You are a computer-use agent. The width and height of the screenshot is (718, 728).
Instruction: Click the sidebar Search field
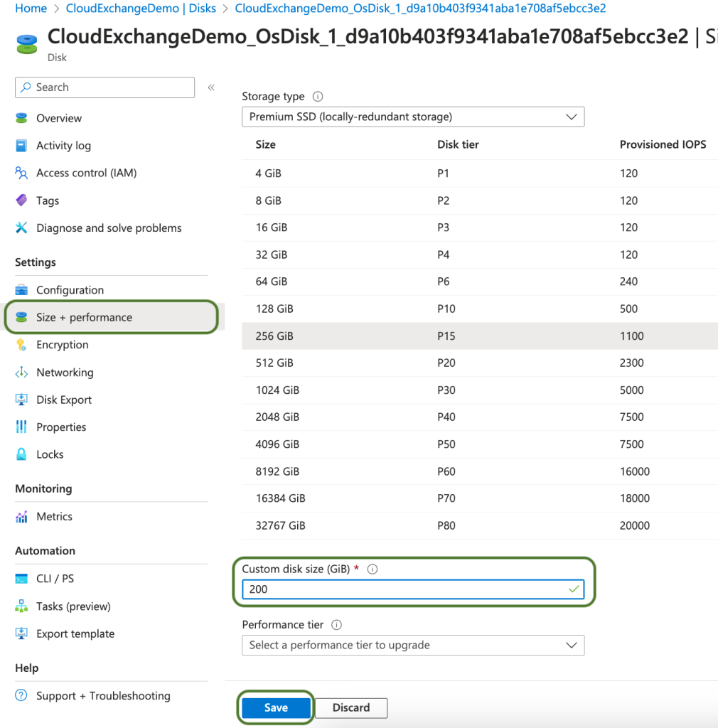click(x=105, y=87)
